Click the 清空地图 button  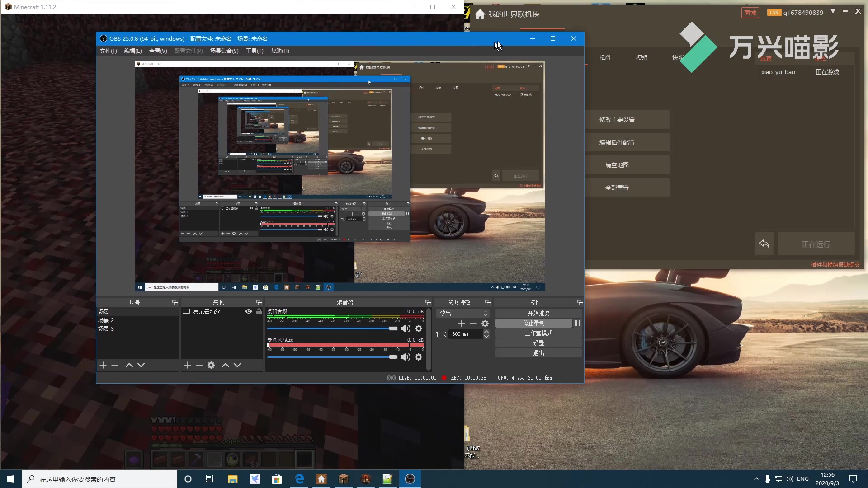pyautogui.click(x=627, y=165)
